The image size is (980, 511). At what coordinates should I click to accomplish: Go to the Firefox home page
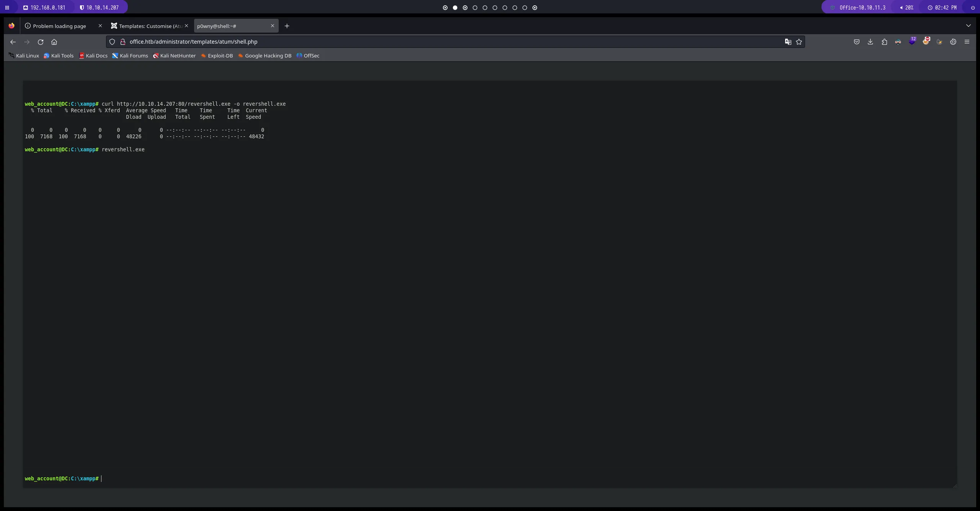click(54, 42)
